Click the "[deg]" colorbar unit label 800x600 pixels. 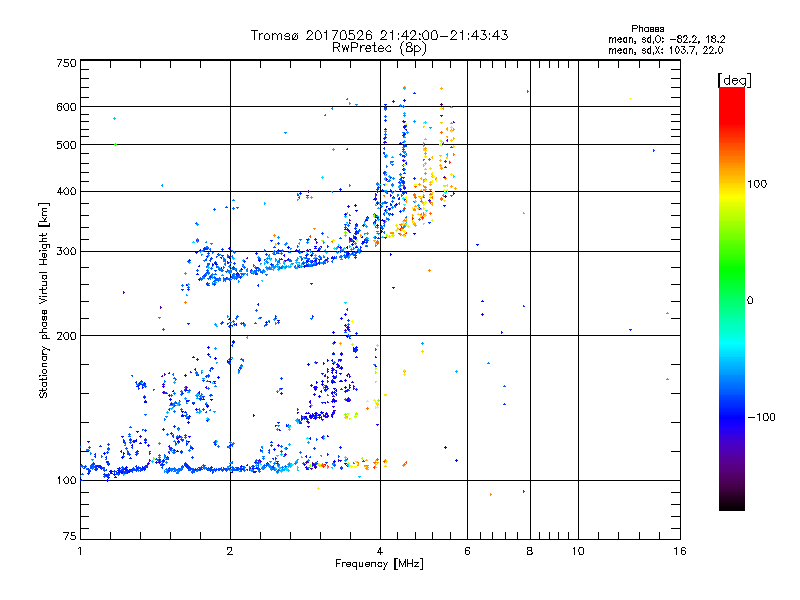(x=734, y=80)
